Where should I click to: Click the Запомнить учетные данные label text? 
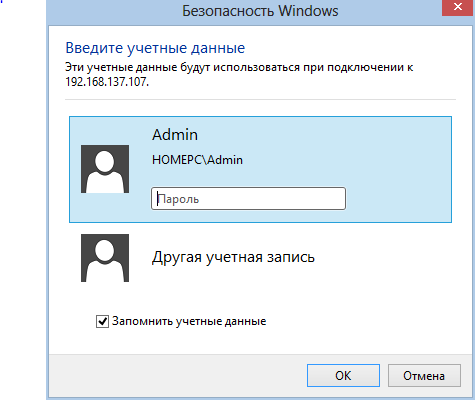(x=189, y=321)
